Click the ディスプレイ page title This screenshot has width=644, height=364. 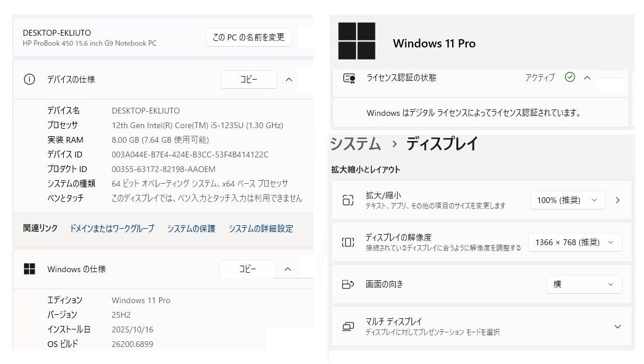tap(442, 144)
